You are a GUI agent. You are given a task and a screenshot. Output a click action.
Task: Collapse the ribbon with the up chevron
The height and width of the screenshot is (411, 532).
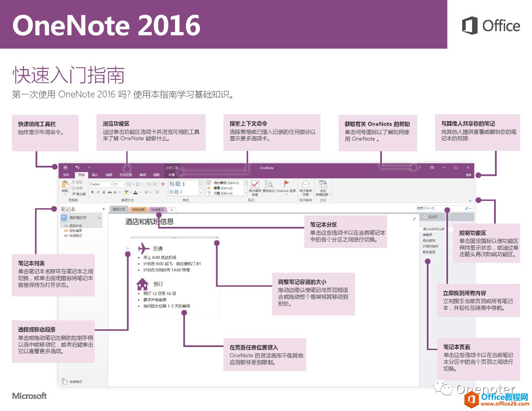(470, 201)
